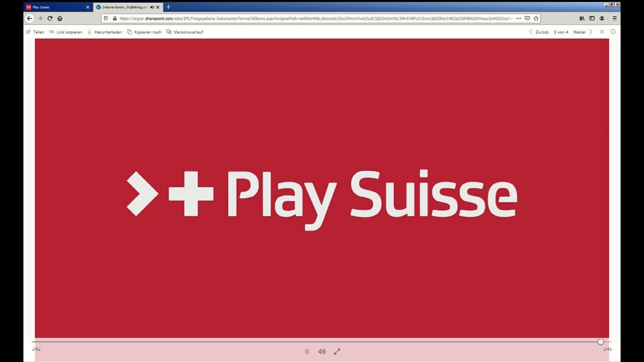644x362 pixels.
Task: Click the video progress slider knob
Action: click(x=601, y=341)
